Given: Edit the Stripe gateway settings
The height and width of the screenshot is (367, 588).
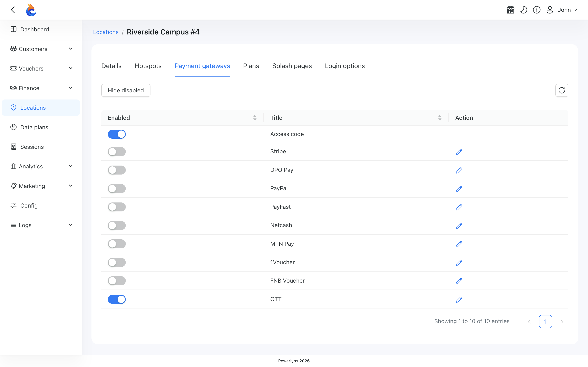Looking at the screenshot, I should pos(459,152).
